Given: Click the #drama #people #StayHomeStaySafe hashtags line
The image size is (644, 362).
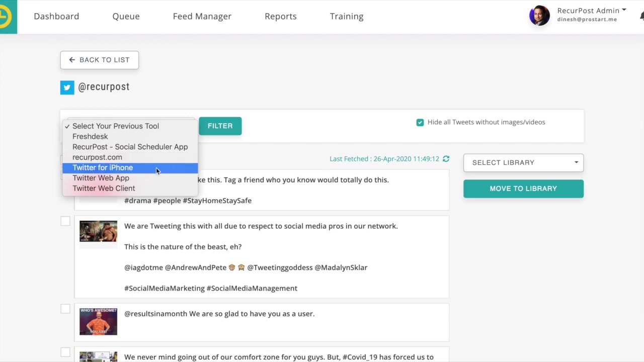Looking at the screenshot, I should (188, 201).
